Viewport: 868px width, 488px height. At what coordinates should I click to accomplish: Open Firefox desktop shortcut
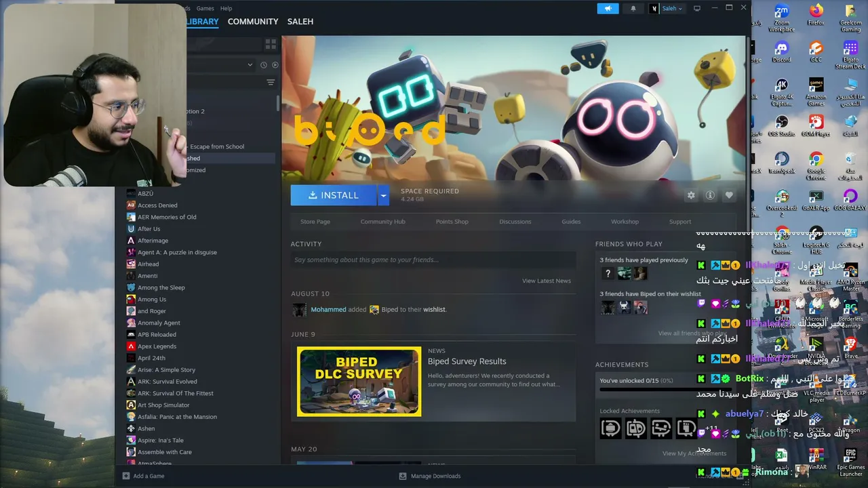816,15
